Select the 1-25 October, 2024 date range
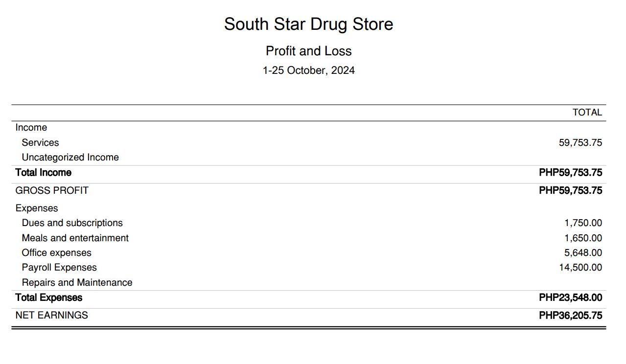This screenshot has width=626, height=364. (308, 70)
